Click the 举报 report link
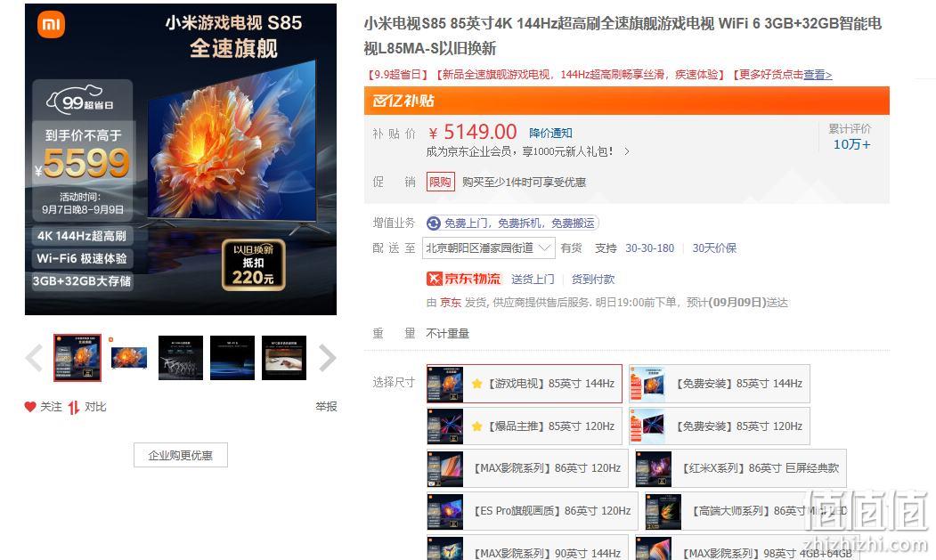The height and width of the screenshot is (560, 936). (326, 407)
